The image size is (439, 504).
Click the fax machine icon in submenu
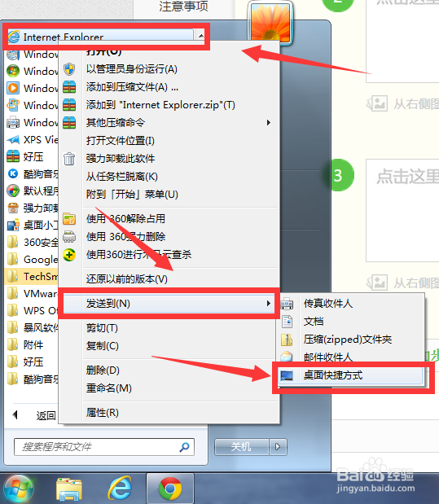pos(287,304)
